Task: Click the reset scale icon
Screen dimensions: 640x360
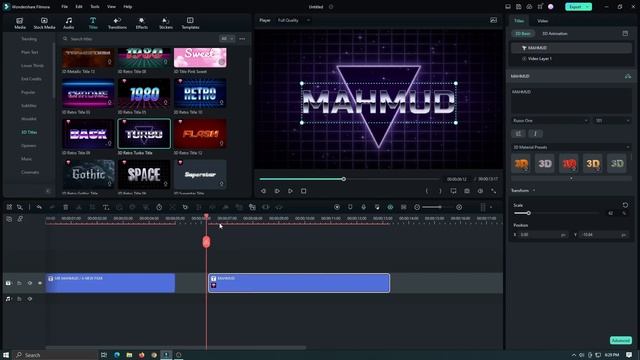Action: (625, 205)
